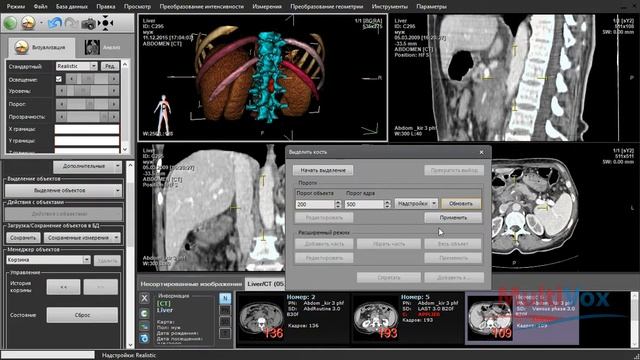
Task: Open the Файл menu
Action: [x=40, y=7]
